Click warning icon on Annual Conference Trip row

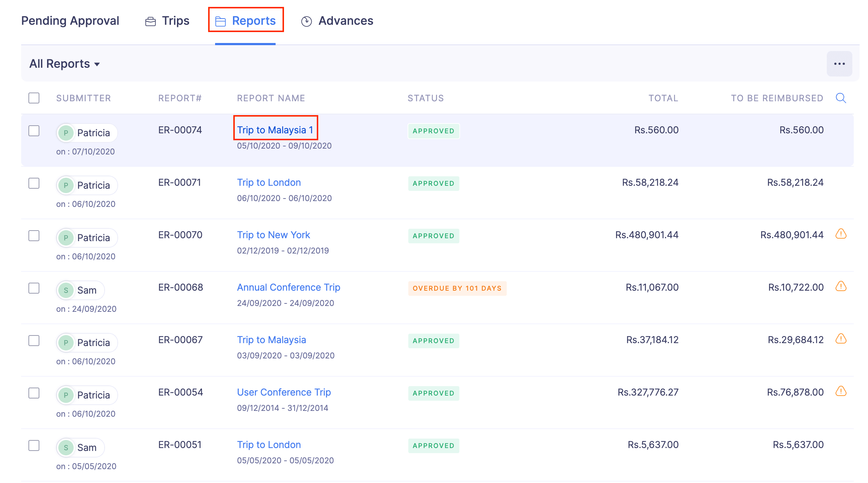tap(840, 286)
